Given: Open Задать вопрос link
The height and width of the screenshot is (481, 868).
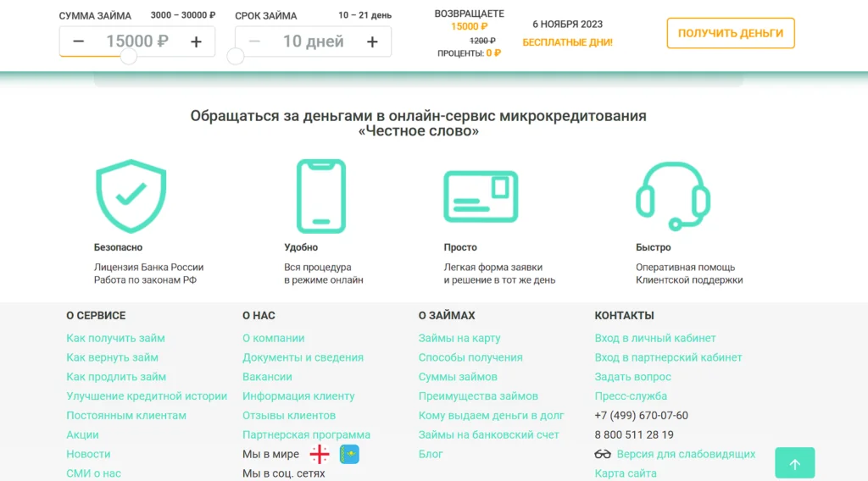Looking at the screenshot, I should [x=632, y=377].
